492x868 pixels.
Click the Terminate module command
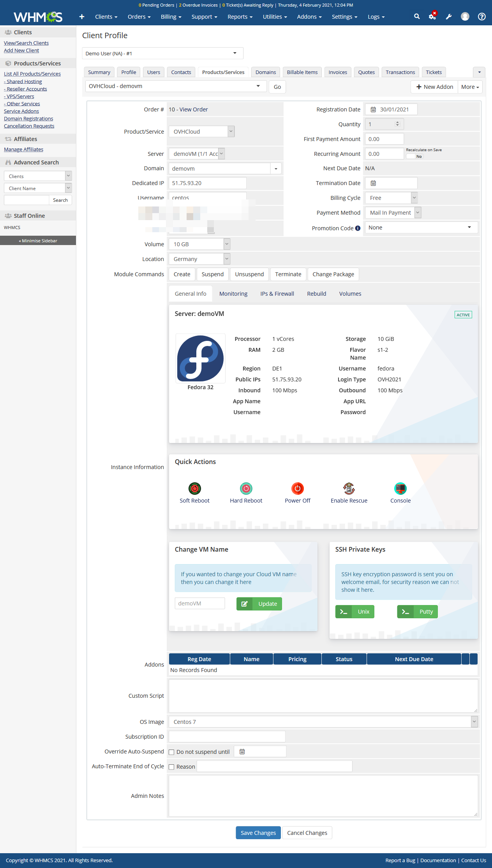pos(288,274)
